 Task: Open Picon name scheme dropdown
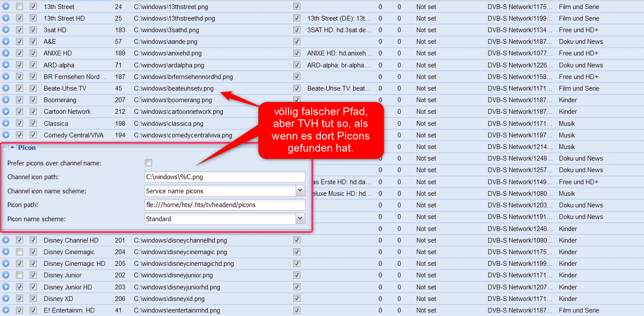(x=300, y=219)
